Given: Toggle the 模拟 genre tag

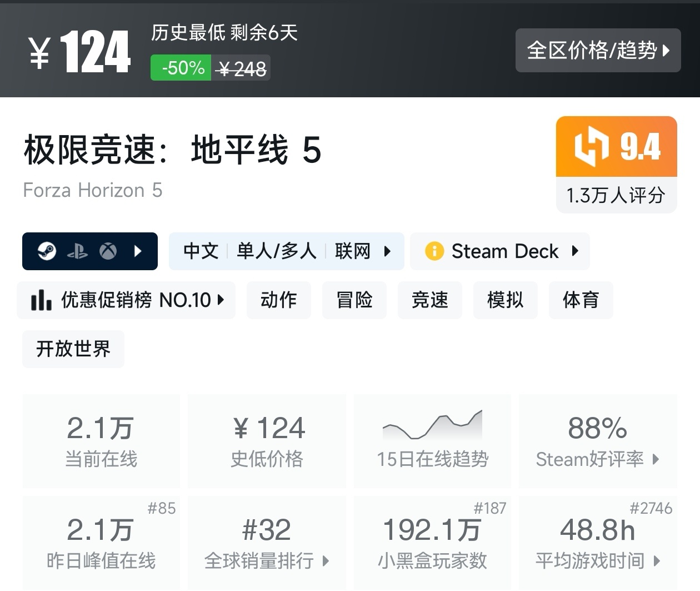Looking at the screenshot, I should (505, 300).
